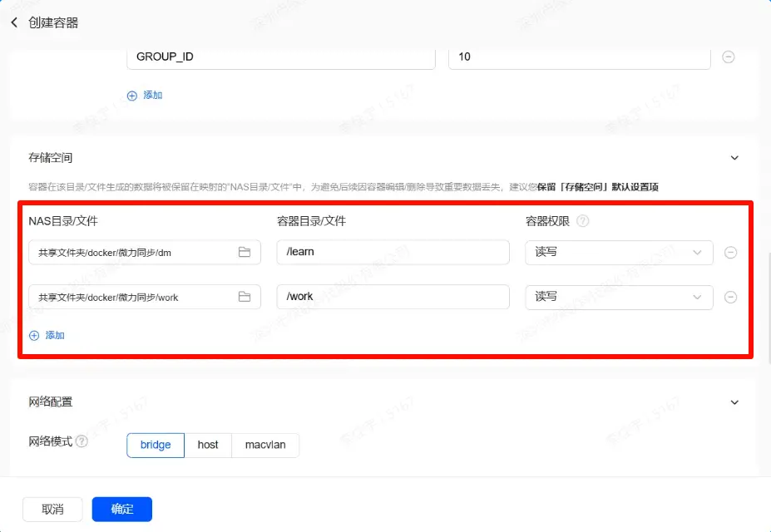The image size is (771, 532).
Task: Click the back arrow next to 创建容器
Action: pyautogui.click(x=14, y=22)
